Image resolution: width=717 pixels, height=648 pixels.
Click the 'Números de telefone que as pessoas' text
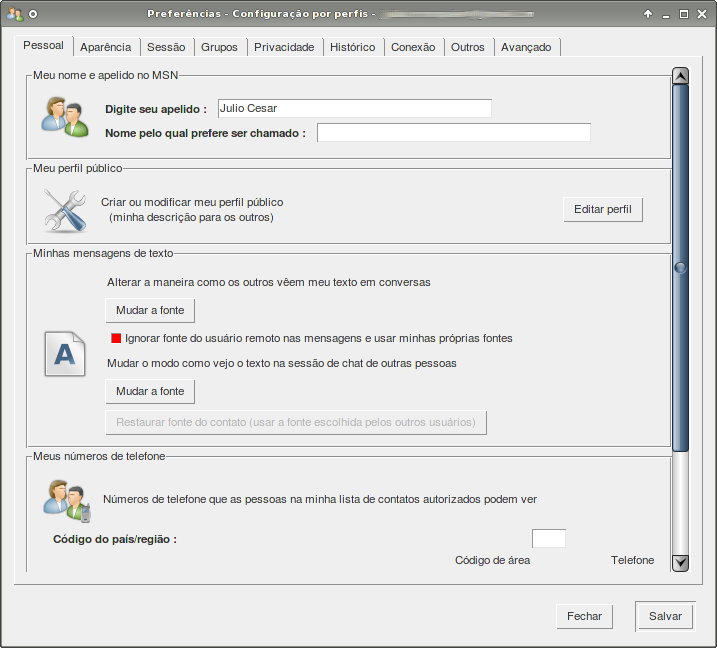(320, 499)
